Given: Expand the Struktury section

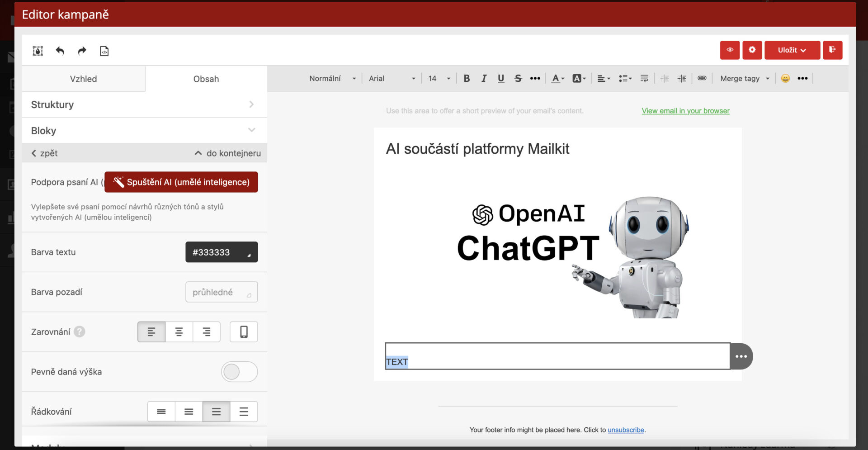Looking at the screenshot, I should (144, 104).
